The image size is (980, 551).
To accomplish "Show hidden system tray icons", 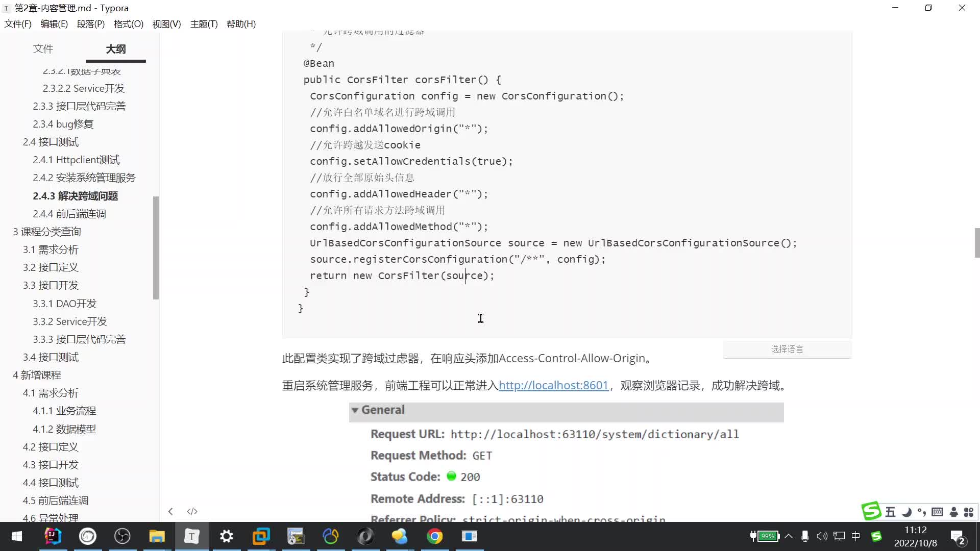I will click(x=789, y=536).
